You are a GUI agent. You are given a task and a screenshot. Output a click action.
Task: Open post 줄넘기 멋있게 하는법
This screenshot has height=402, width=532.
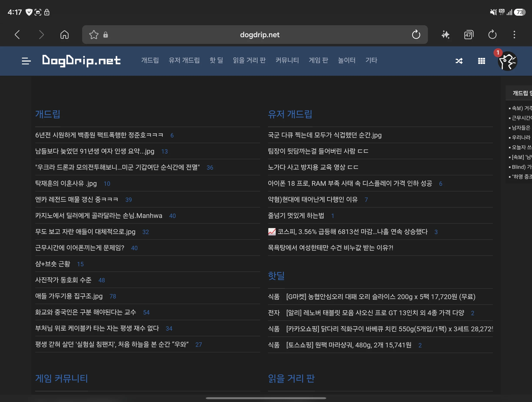[x=296, y=215]
